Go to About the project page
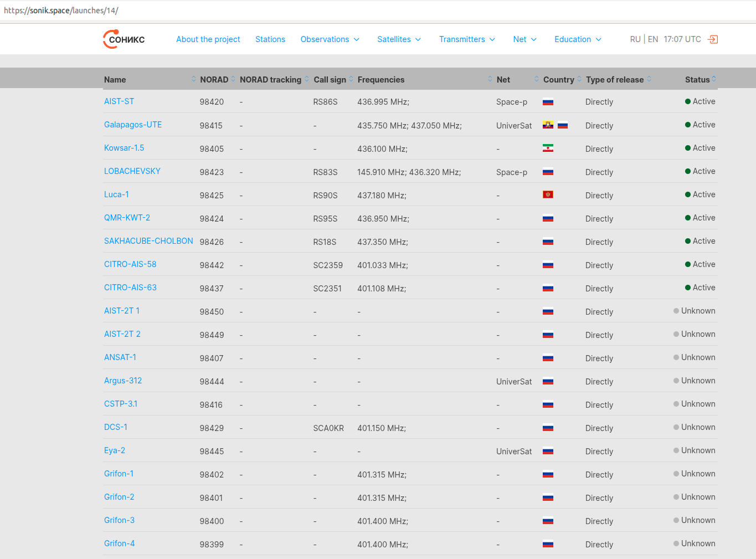756x559 pixels. tap(208, 39)
